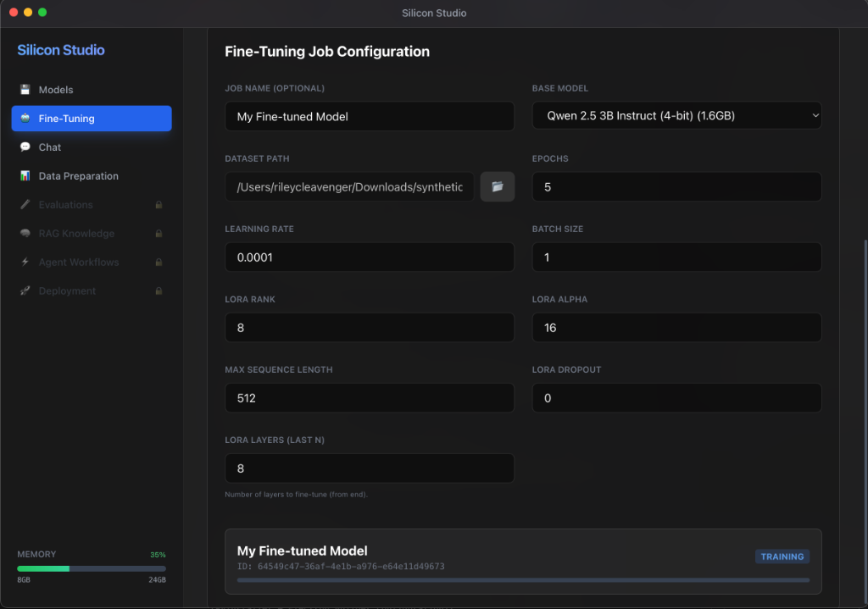The height and width of the screenshot is (609, 868).
Task: Select the locked RAG Knowledge label
Action: (x=76, y=234)
